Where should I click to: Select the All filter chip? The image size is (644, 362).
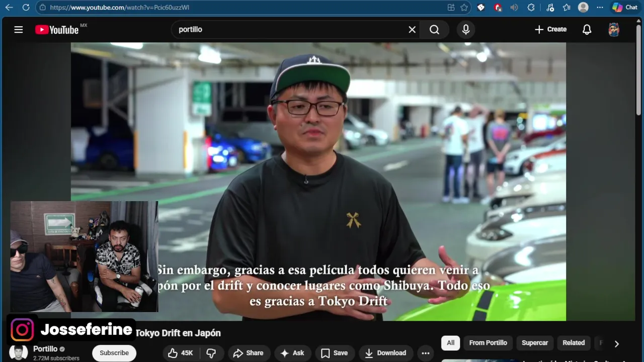pos(450,343)
